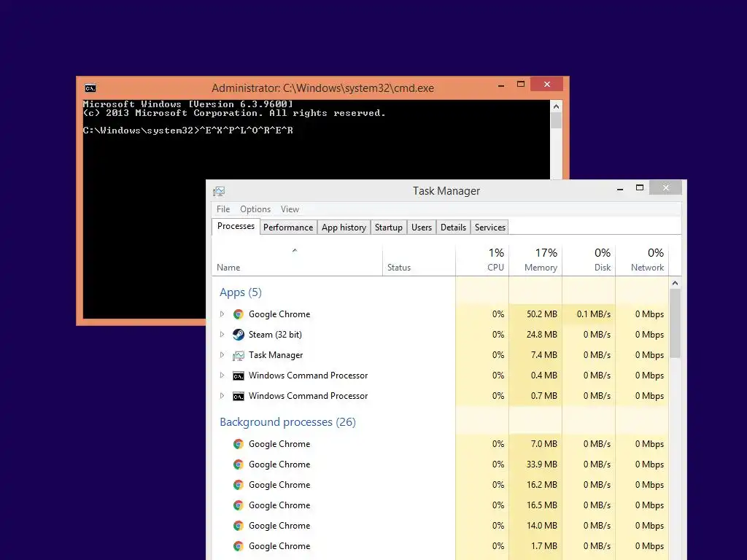Click the 24.8 MB memory value for Steam
This screenshot has width=747, height=560.
click(x=542, y=335)
